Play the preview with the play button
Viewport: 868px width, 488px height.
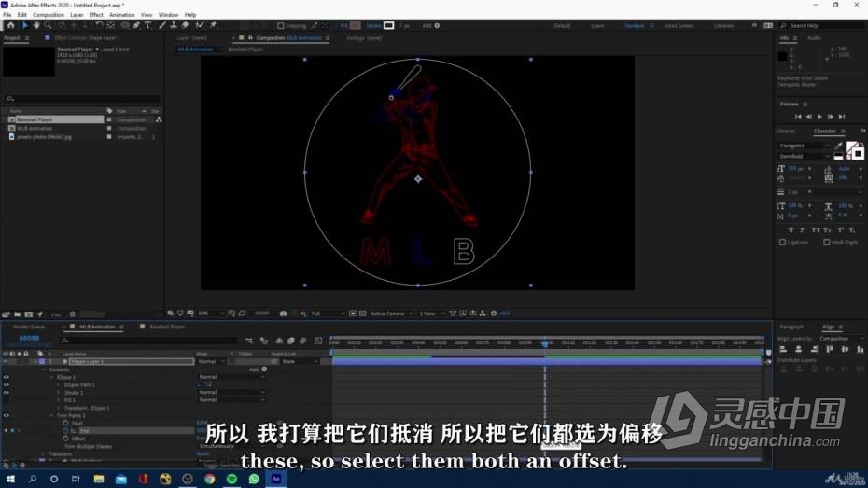tap(819, 117)
